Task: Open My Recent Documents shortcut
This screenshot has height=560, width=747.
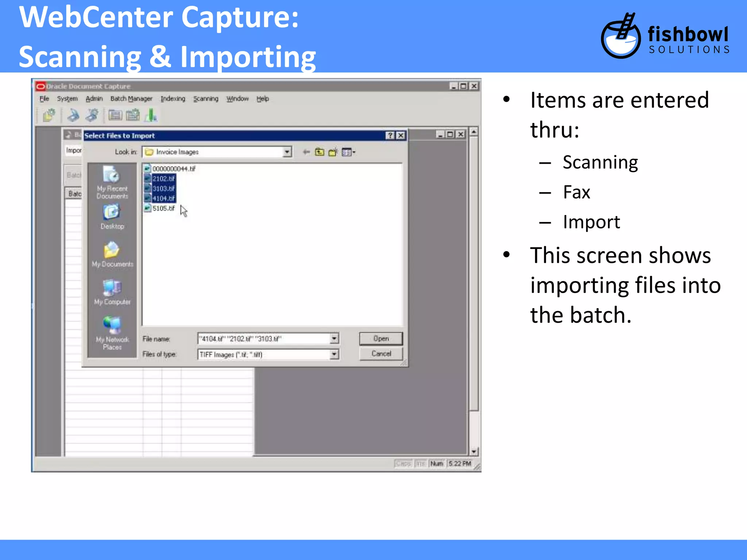Action: click(x=112, y=183)
